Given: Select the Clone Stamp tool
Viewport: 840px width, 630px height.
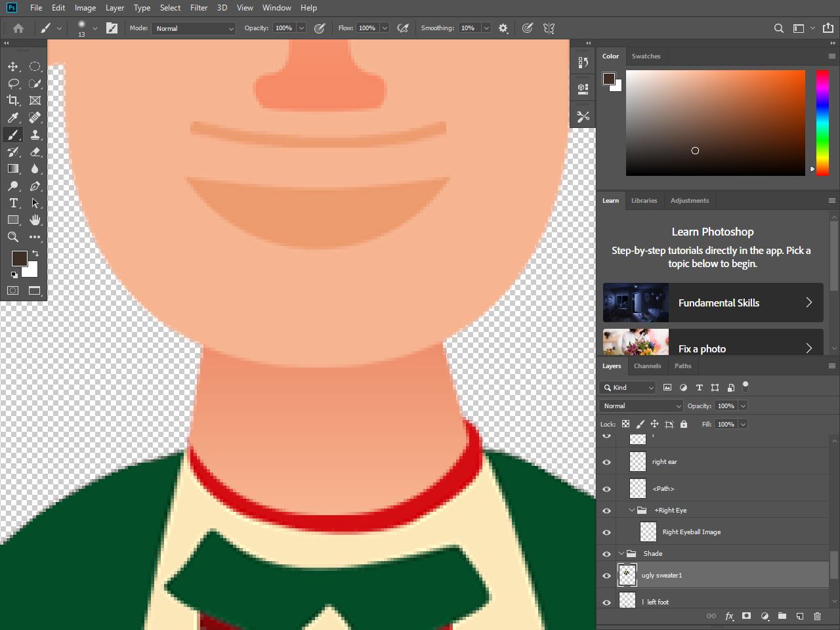Looking at the screenshot, I should point(35,135).
